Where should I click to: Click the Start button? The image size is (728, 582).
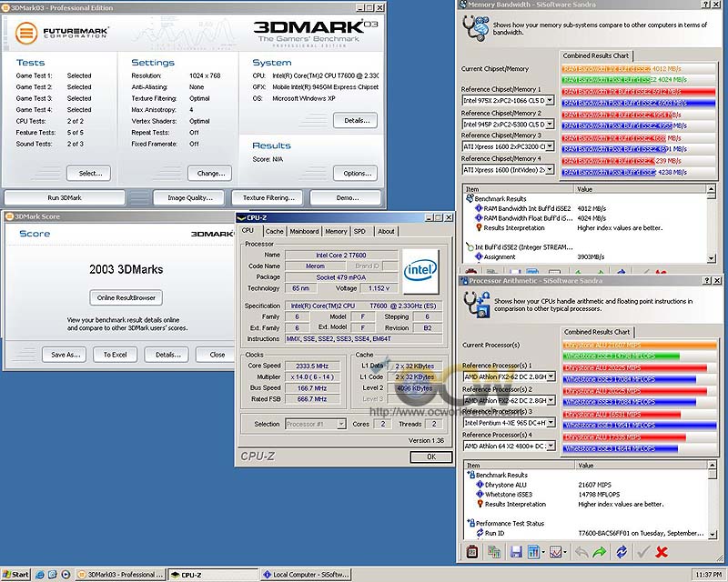(x=15, y=575)
